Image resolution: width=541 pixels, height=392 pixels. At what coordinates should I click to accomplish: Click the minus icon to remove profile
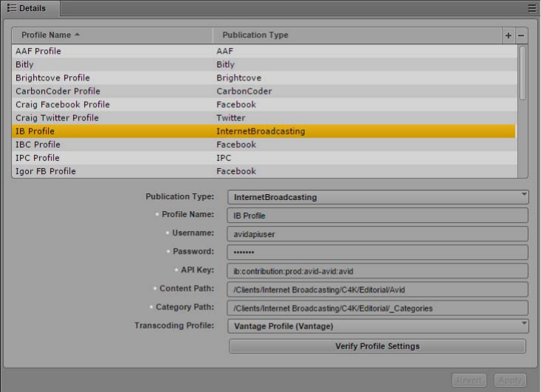tap(521, 35)
